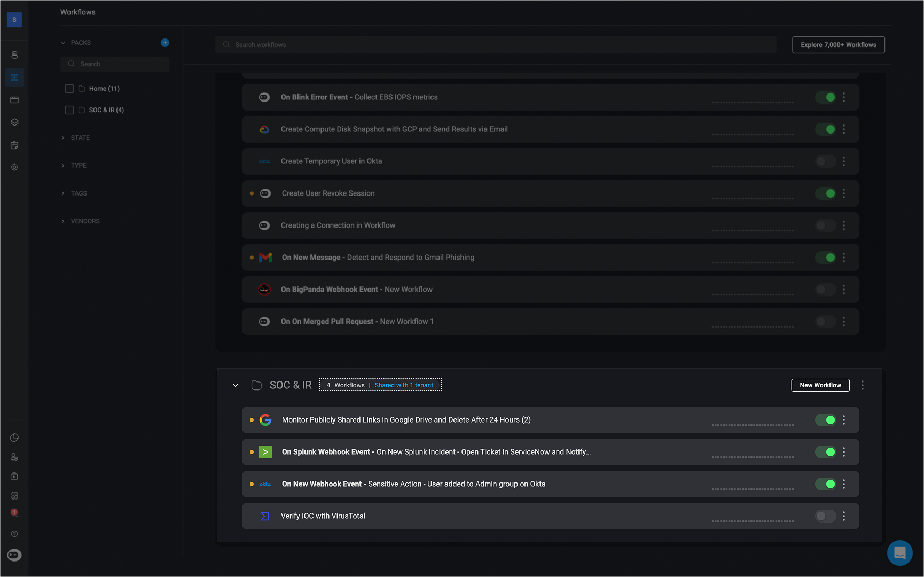Image resolution: width=924 pixels, height=577 pixels.
Task: Disable the Gmail Phishing workflow toggle
Action: tap(825, 258)
